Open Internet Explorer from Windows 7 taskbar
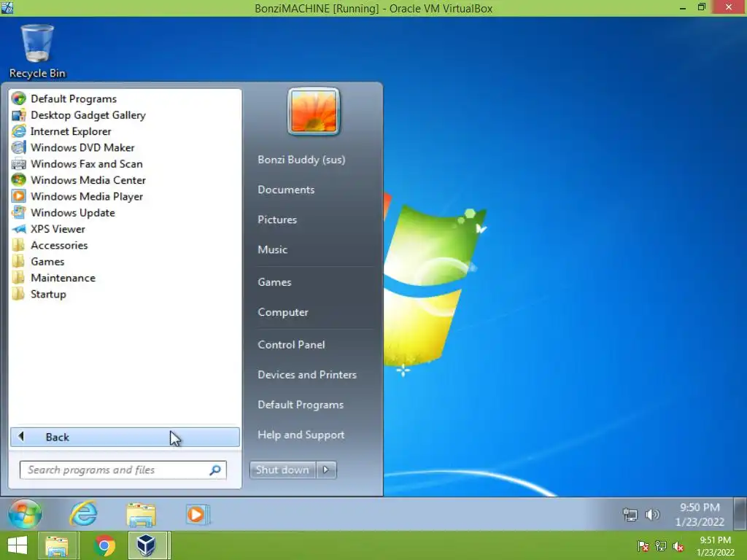Viewport: 747px width, 560px height. click(83, 514)
